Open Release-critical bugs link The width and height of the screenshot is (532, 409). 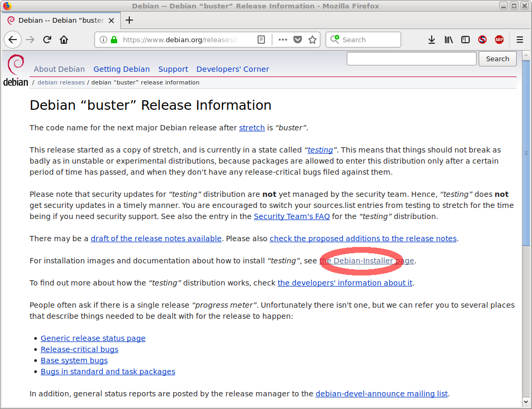point(79,350)
